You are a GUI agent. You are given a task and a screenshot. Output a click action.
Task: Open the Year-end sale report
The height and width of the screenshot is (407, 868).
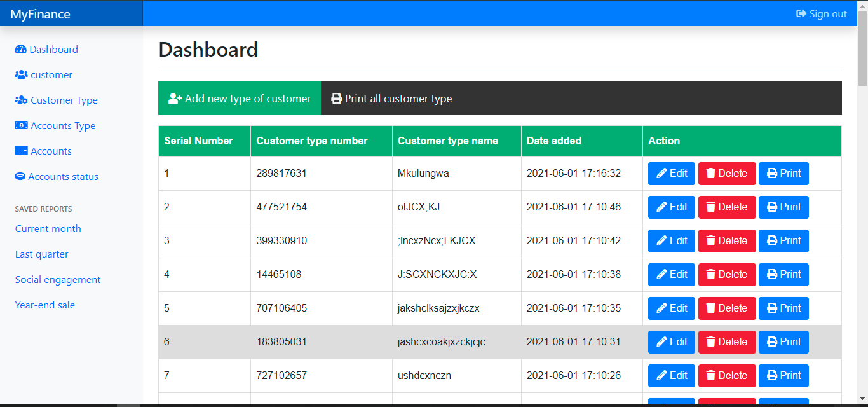point(44,305)
